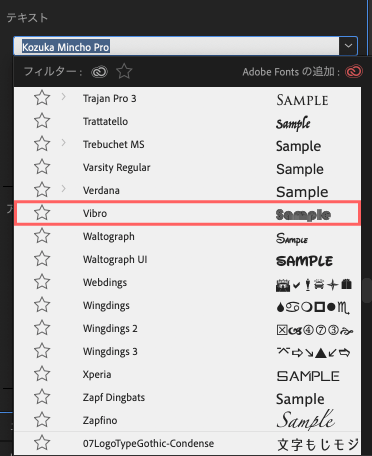
Task: Filter fonts by Creative Cloud icon
Action: coord(99,72)
